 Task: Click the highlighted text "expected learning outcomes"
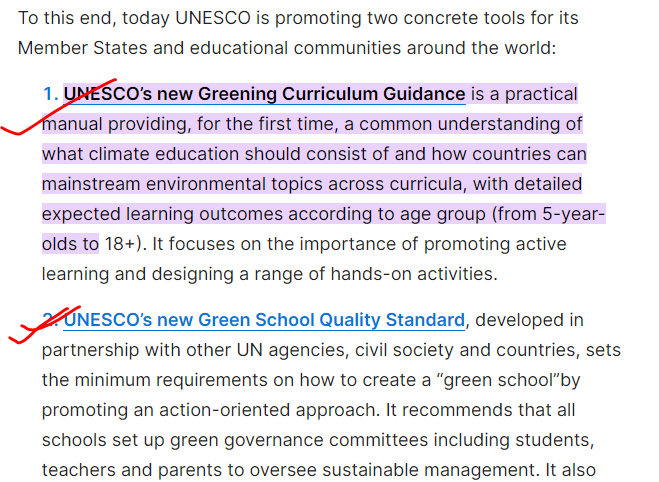(x=162, y=214)
